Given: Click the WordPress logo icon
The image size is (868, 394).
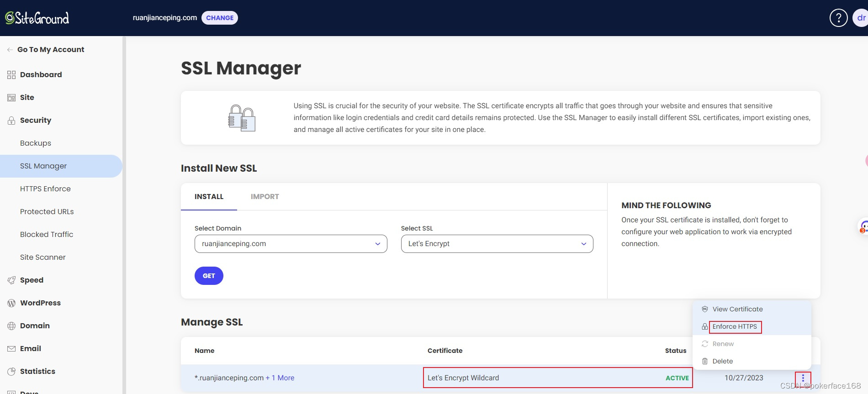Looking at the screenshot, I should click(x=11, y=303).
